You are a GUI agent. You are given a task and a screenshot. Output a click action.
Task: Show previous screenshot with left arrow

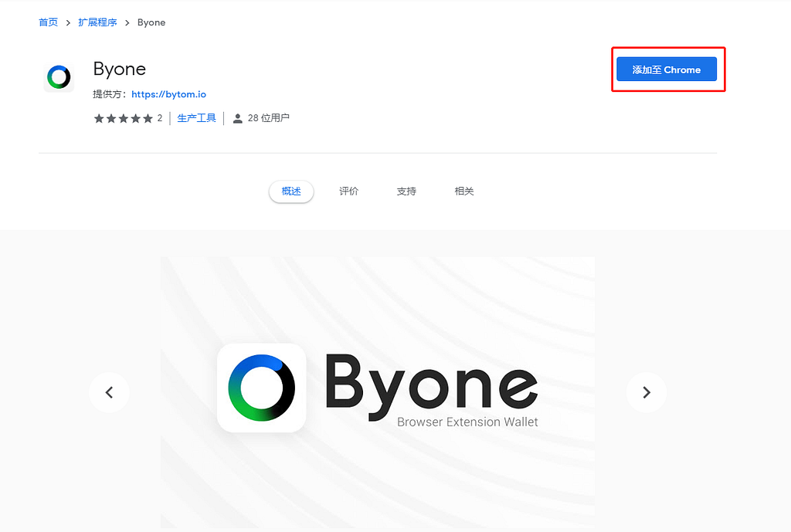coord(109,392)
